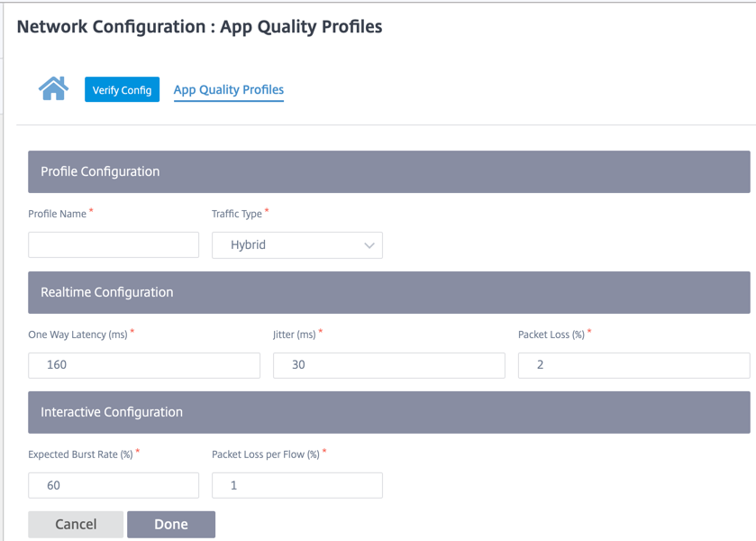This screenshot has width=756, height=541.
Task: Select the Jitter (ms) input field
Action: coord(389,365)
